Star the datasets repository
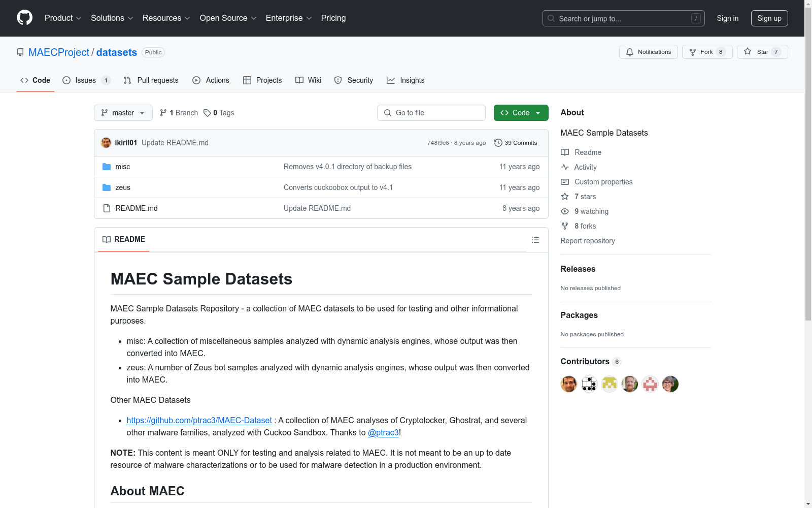This screenshot has width=812, height=508. (x=762, y=52)
